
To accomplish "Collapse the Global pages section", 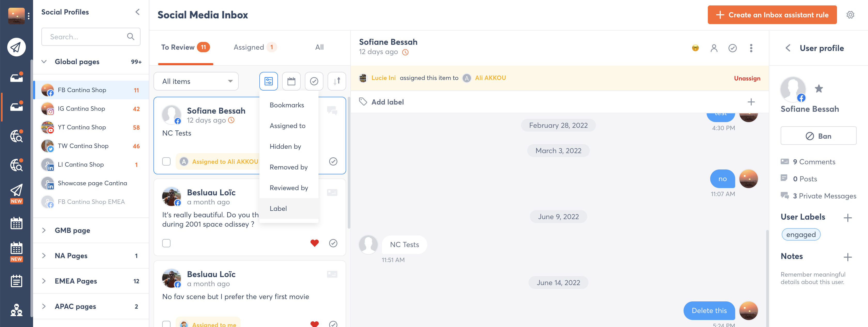I will point(44,62).
